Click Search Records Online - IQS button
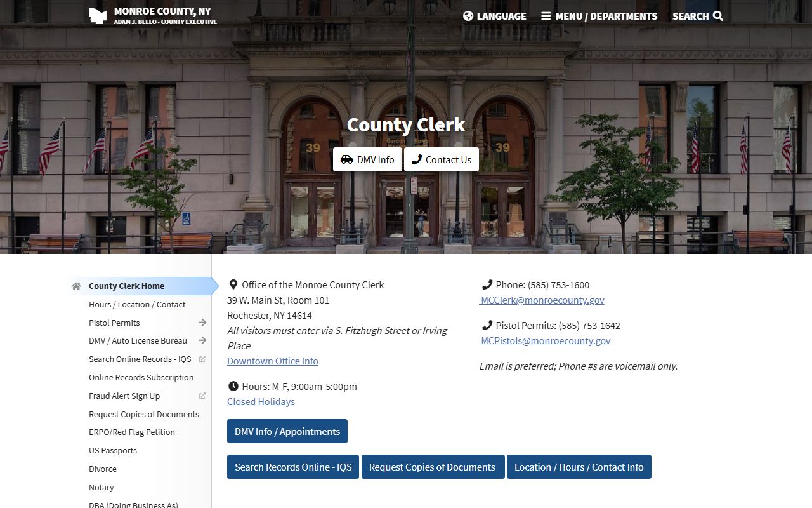The image size is (812, 508). pyautogui.click(x=293, y=467)
